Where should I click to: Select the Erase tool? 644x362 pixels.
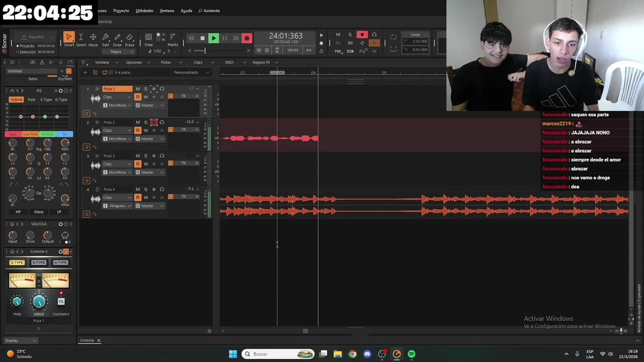[x=129, y=39]
